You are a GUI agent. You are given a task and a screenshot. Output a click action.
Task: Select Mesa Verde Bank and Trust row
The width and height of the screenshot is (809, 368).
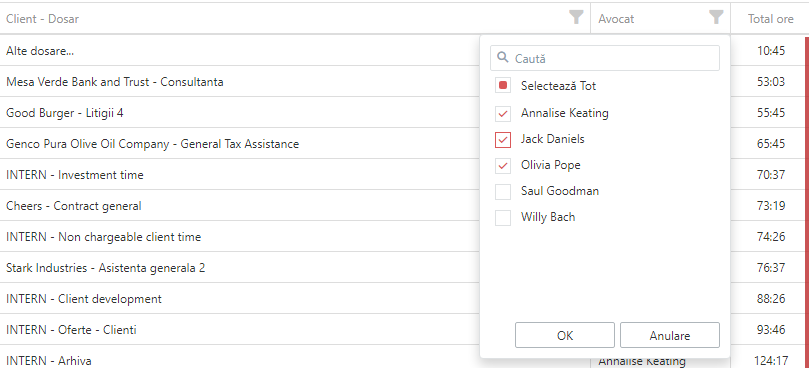[240, 82]
